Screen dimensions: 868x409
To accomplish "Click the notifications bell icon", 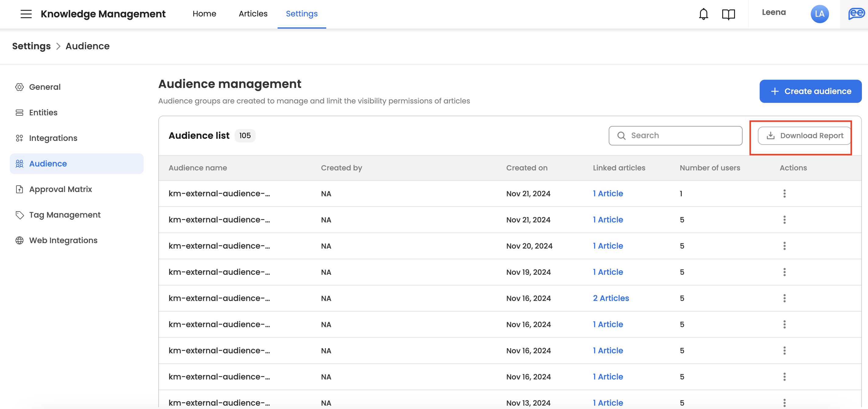I will pos(703,14).
